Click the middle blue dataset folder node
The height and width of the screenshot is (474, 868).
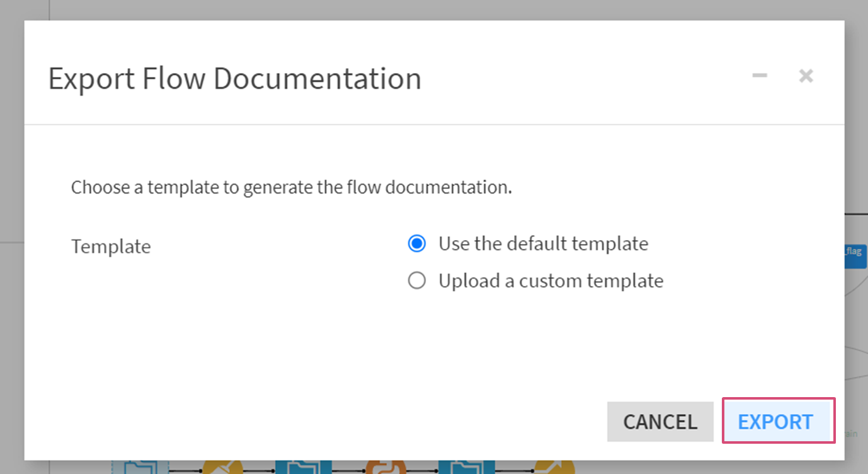pyautogui.click(x=304, y=467)
